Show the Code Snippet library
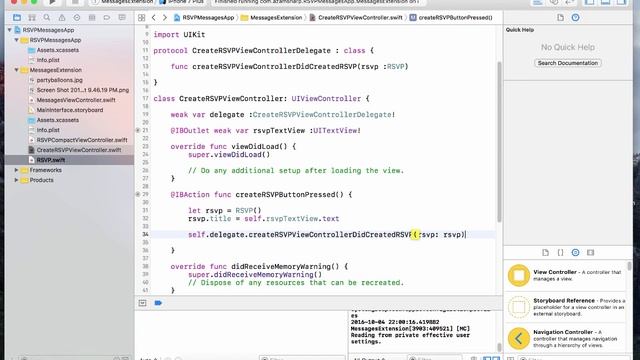Viewport: 640px width, 360px height. (x=560, y=253)
